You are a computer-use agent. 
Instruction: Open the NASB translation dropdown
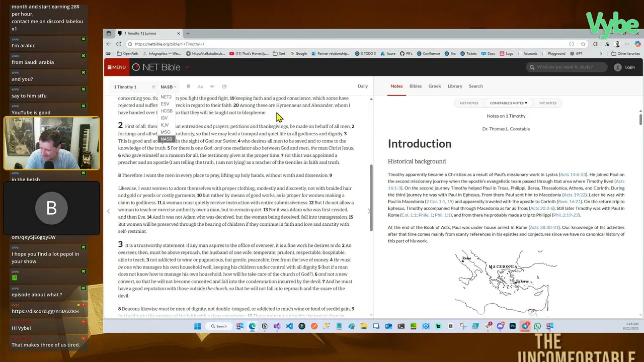pyautogui.click(x=168, y=87)
